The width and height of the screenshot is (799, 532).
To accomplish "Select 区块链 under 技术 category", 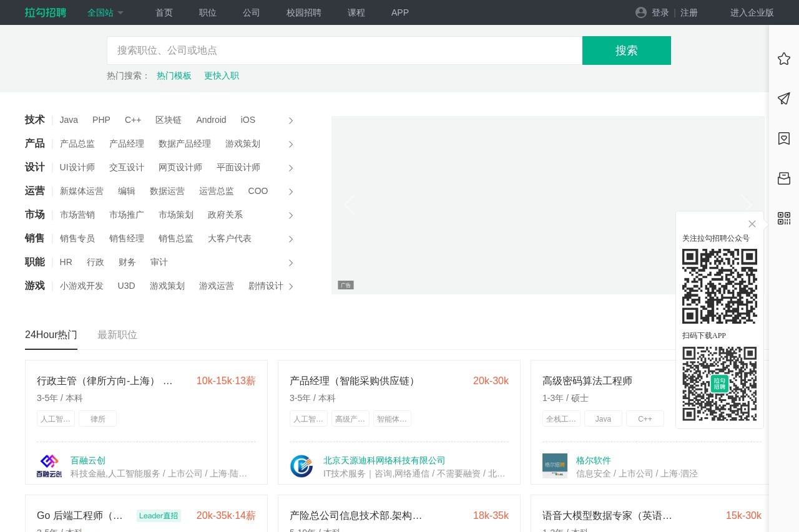I will pos(169,120).
